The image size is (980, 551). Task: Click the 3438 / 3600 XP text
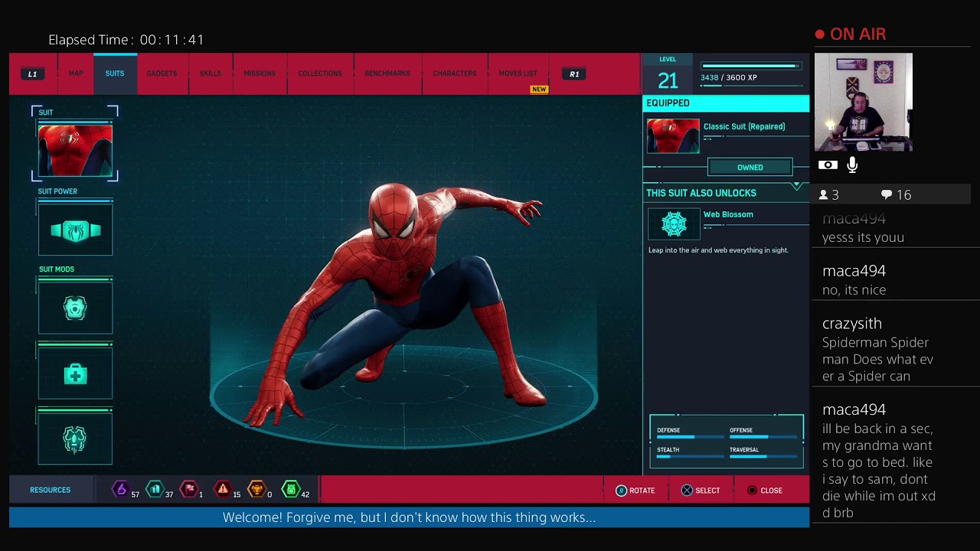[x=728, y=78]
